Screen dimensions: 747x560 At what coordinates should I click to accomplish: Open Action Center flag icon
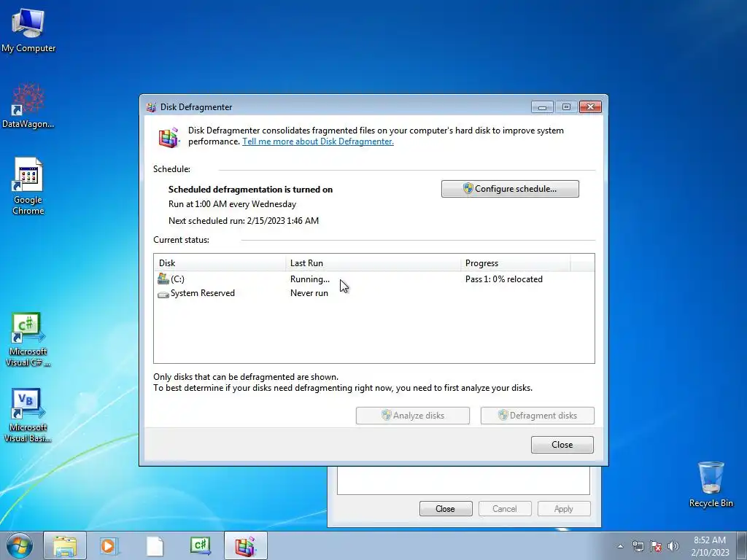(656, 546)
